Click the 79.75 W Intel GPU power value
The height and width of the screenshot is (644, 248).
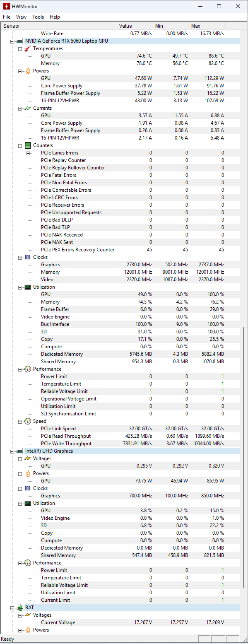144,481
